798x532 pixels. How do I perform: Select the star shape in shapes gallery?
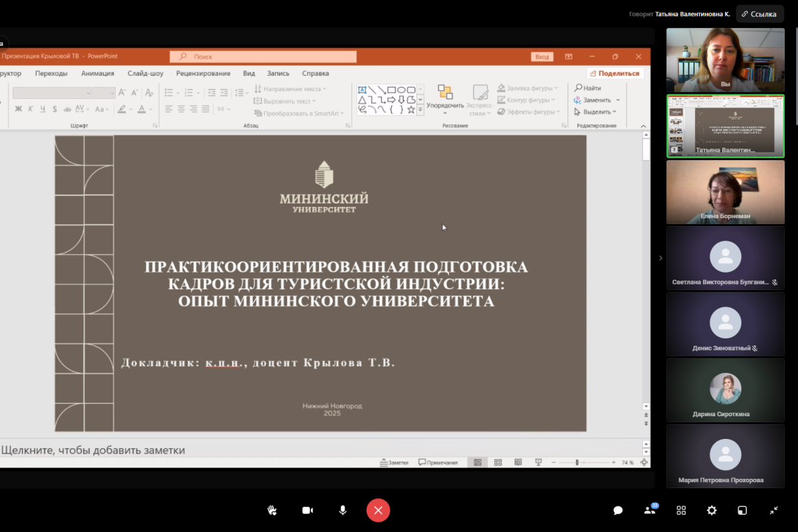411,109
